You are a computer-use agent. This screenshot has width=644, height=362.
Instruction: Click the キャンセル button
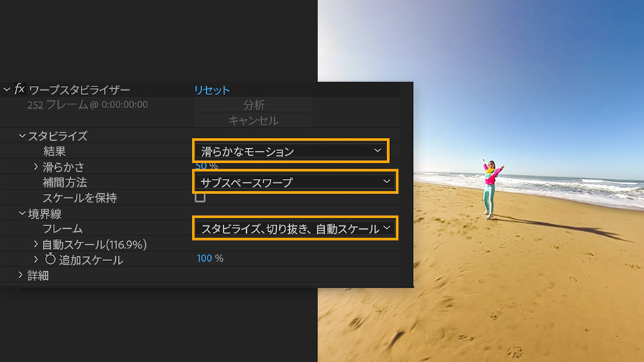tap(254, 120)
